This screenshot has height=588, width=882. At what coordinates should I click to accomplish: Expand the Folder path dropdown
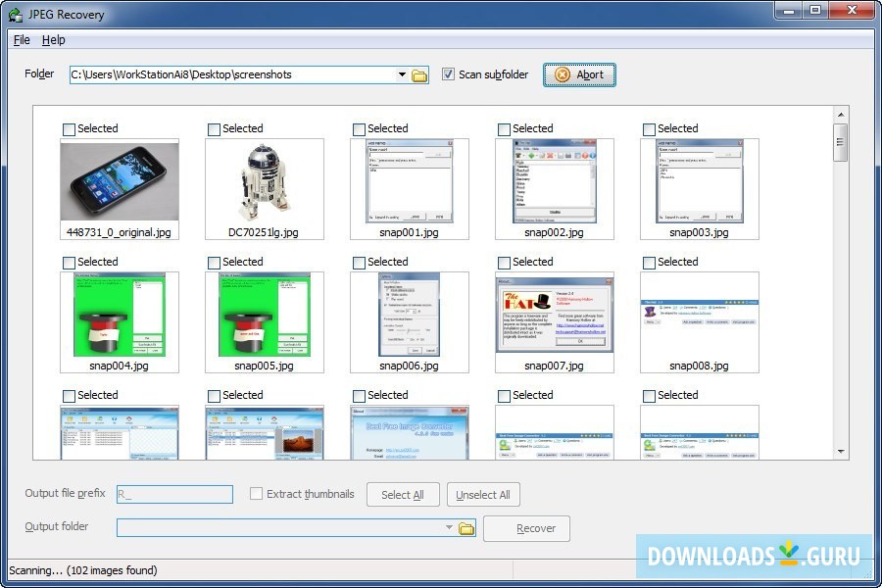[402, 74]
